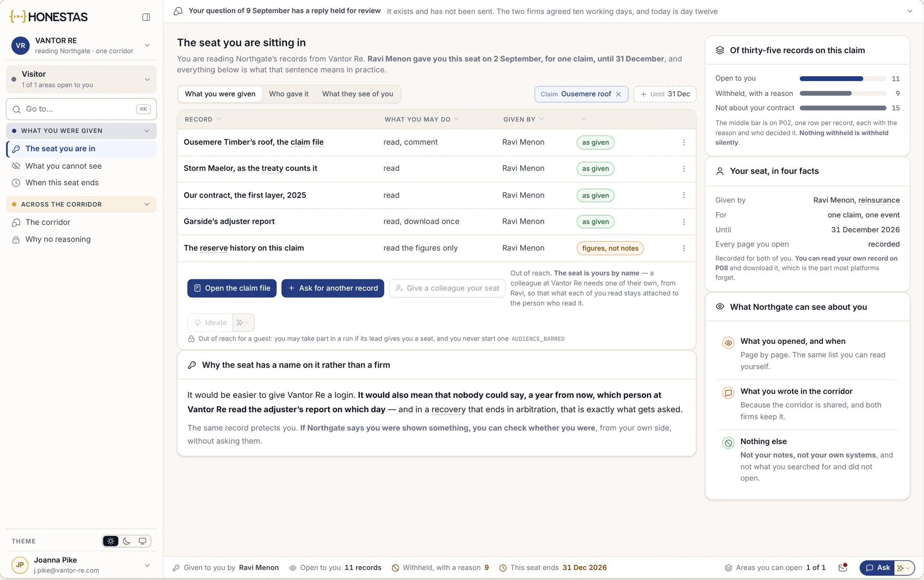Open kebab menu for Storm Maelor row
This screenshot has height=580, width=924.
coord(684,169)
